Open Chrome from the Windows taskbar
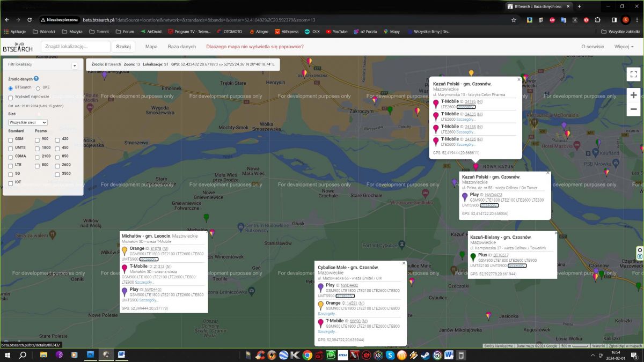 (307, 355)
